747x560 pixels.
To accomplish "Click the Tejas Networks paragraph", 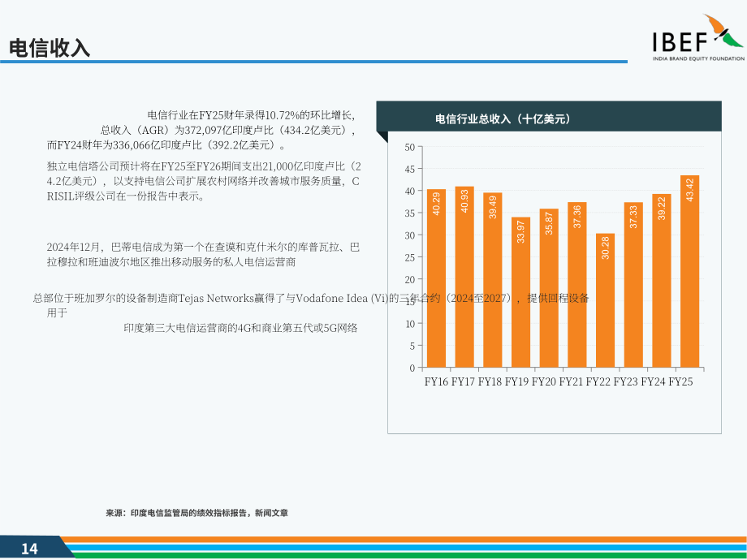I will pyautogui.click(x=311, y=305).
